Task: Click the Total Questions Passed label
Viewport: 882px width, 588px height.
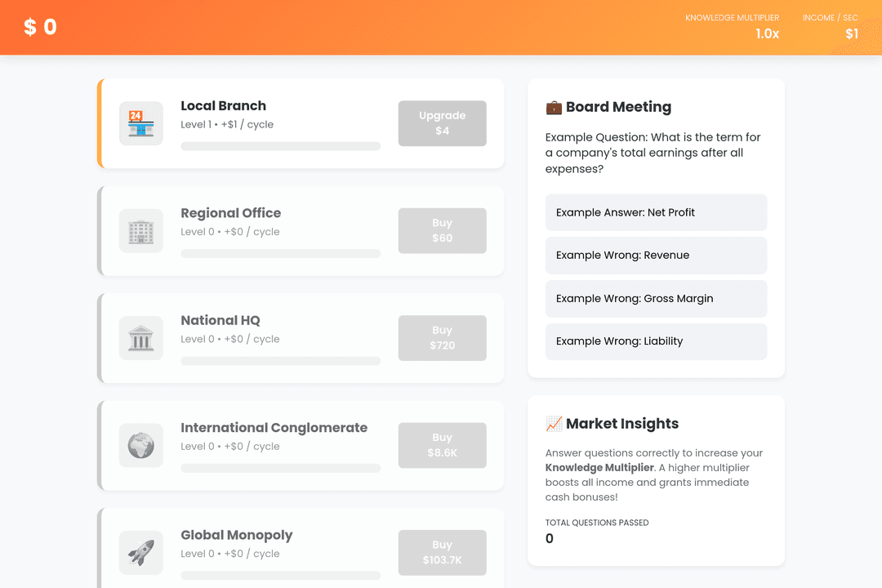Action: (597, 523)
